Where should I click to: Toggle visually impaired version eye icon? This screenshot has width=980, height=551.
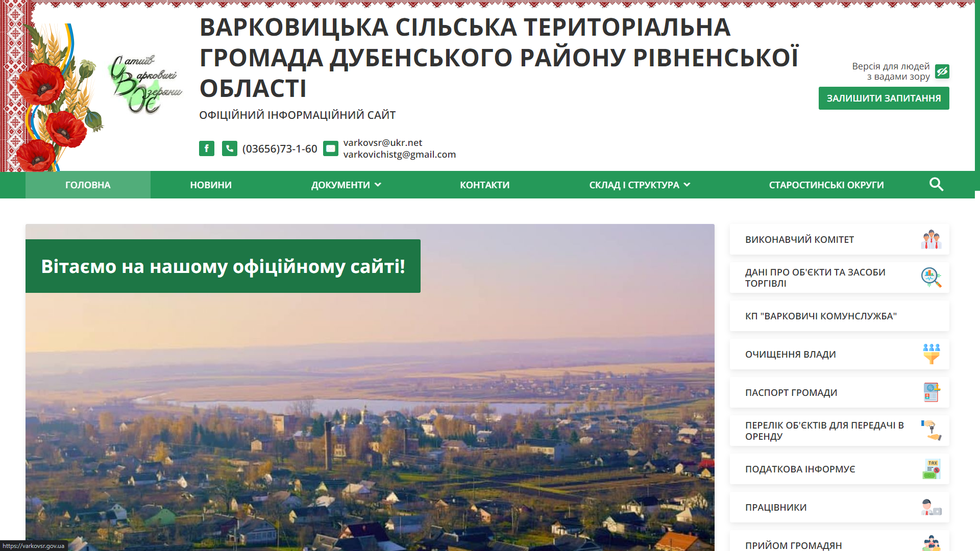click(942, 71)
